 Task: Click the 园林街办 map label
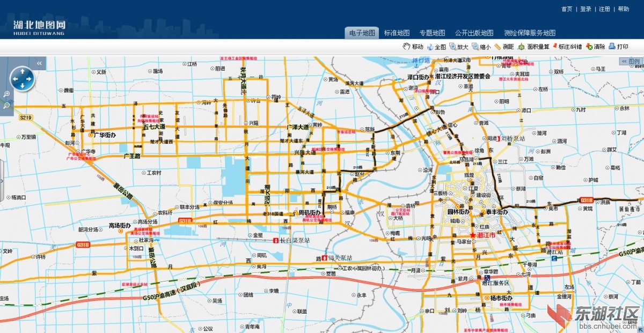(x=458, y=212)
